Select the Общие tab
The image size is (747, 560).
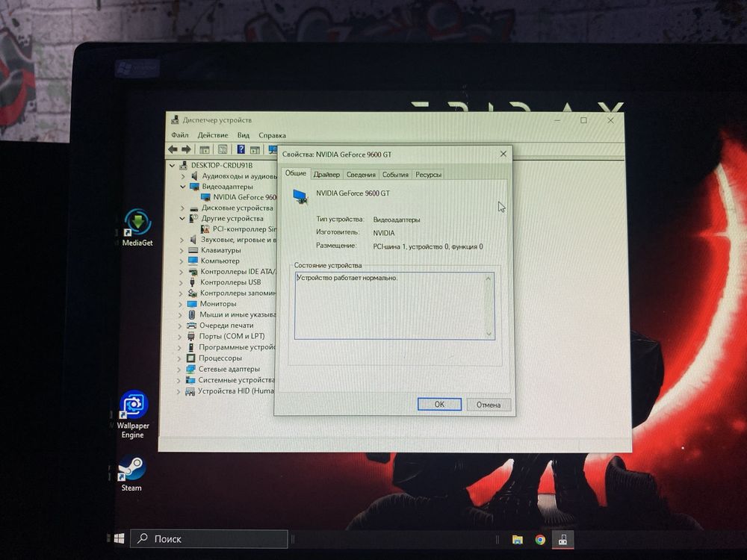coord(295,173)
